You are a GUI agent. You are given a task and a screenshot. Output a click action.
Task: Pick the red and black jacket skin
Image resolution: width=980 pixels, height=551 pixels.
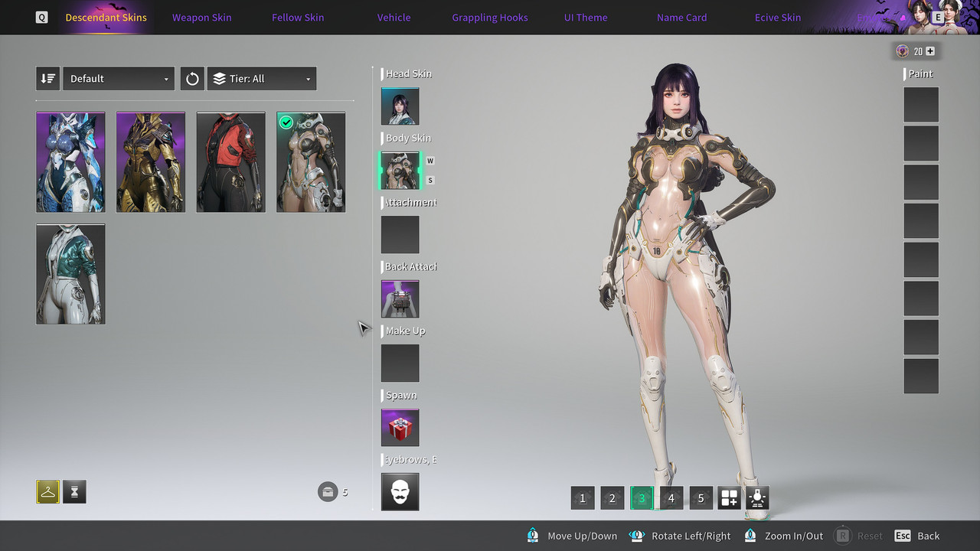pos(230,162)
